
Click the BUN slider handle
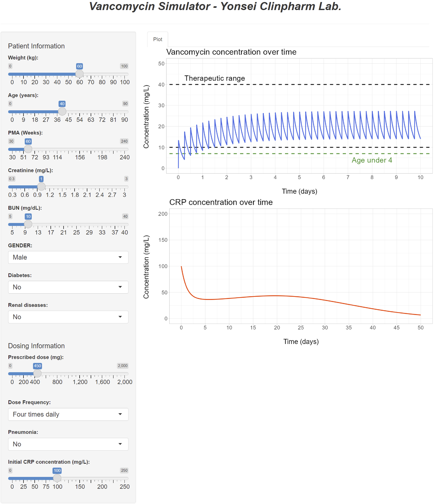[x=28, y=224]
